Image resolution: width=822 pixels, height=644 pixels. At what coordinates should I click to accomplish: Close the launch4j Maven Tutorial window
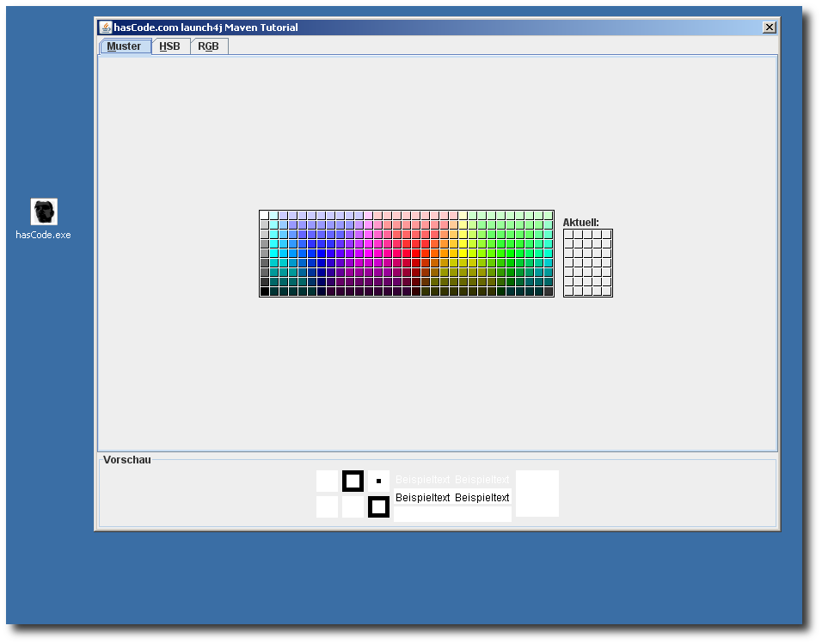pyautogui.click(x=769, y=28)
